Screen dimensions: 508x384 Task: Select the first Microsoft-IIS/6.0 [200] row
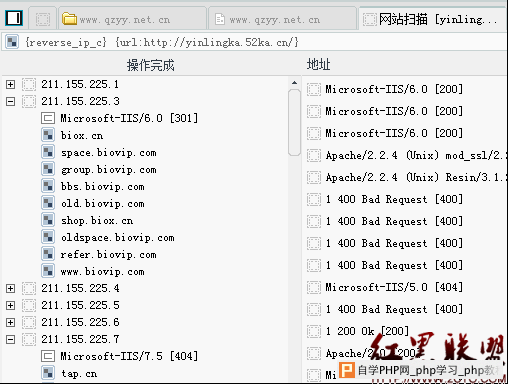pyautogui.click(x=394, y=89)
